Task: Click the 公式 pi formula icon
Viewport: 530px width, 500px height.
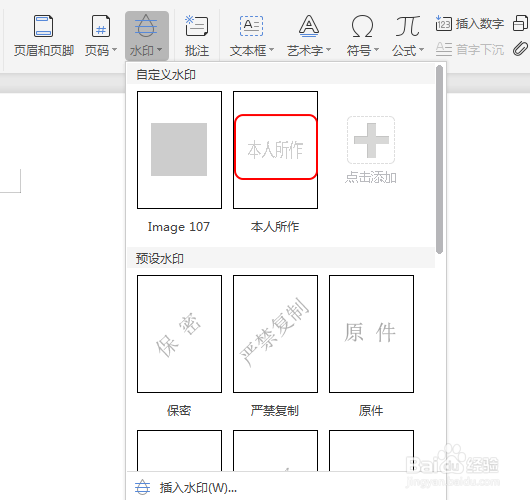Action: tap(408, 26)
